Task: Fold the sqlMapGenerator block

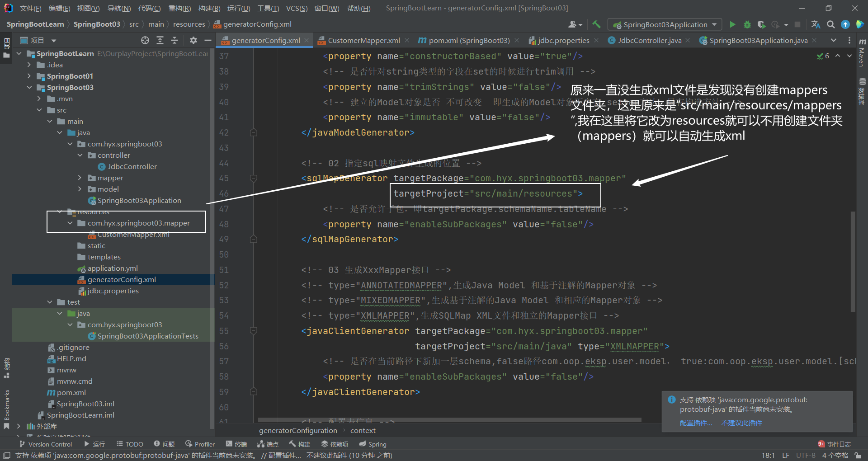Action: coord(254,178)
